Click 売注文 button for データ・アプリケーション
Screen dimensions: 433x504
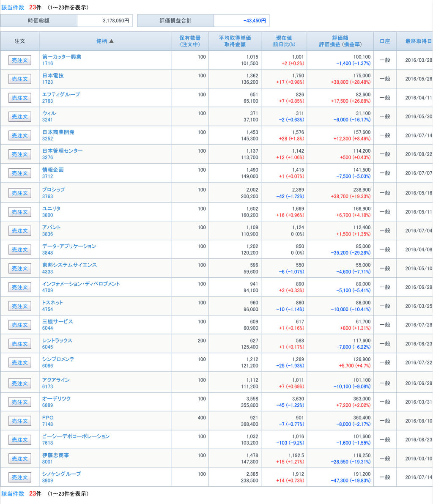[19, 250]
